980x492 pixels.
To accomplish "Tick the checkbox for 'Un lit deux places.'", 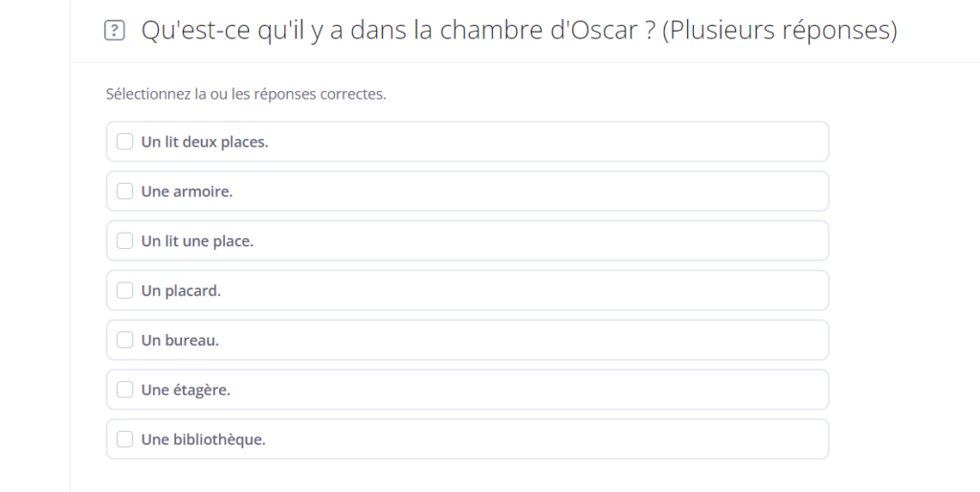I will 125,142.
